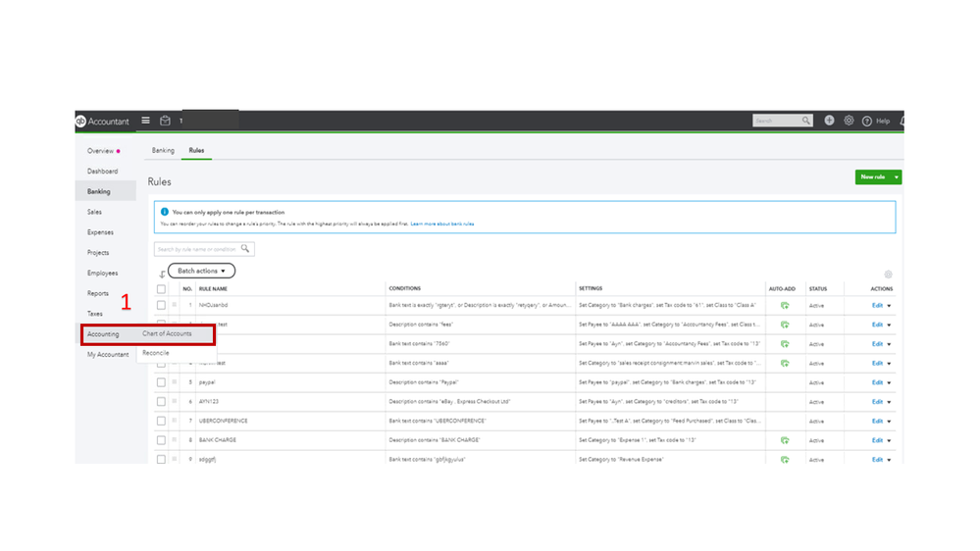Open Reconcile from the Accounting flyout
980x551 pixels.
click(x=156, y=353)
